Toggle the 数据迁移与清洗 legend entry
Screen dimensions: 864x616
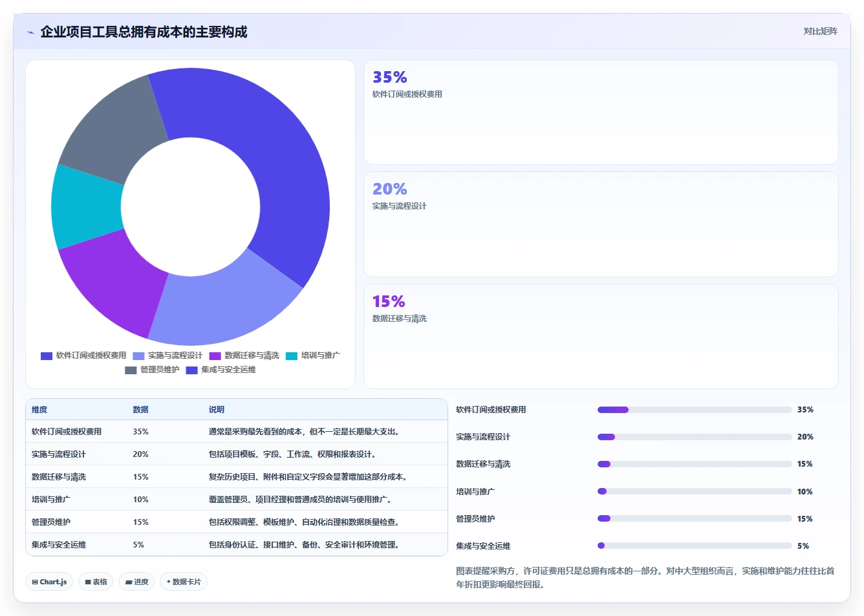[x=244, y=356]
